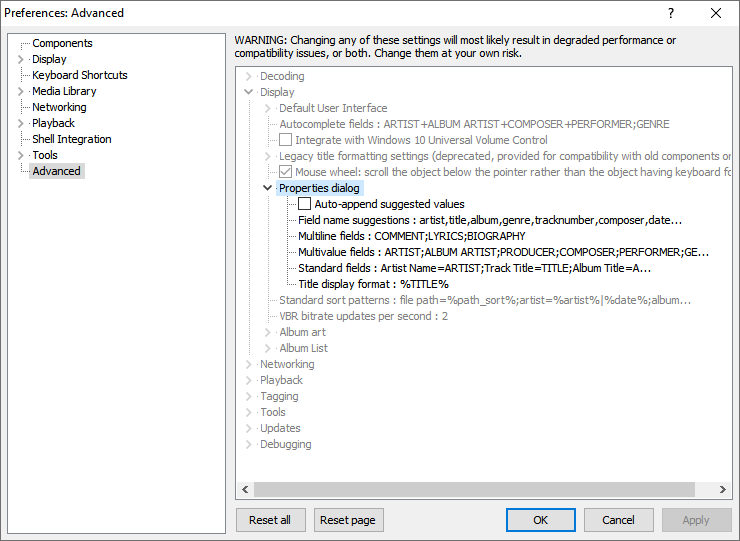The width and height of the screenshot is (740, 541).
Task: Expand the Display node in left tree
Action: click(x=20, y=59)
